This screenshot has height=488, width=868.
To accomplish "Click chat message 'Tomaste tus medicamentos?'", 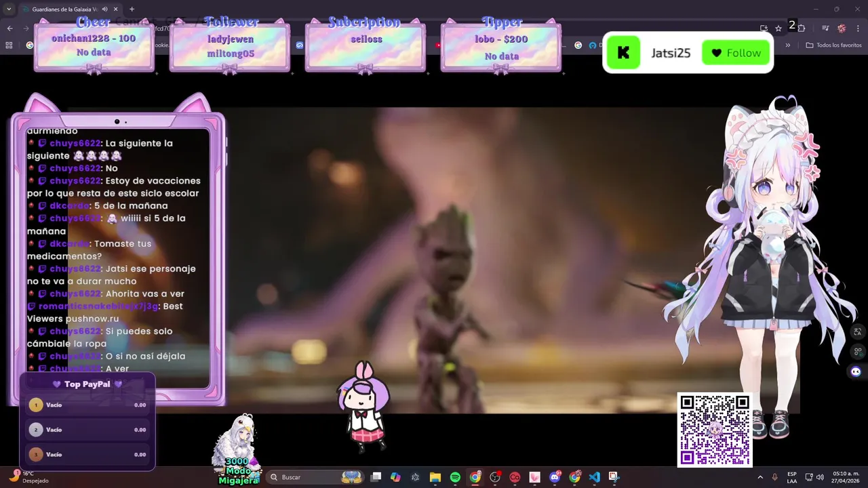I will point(90,249).
